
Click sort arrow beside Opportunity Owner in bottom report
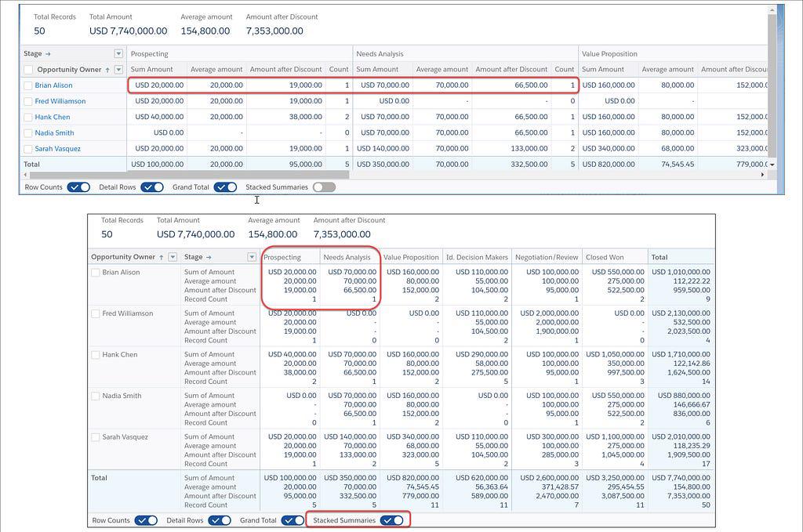coord(162,257)
